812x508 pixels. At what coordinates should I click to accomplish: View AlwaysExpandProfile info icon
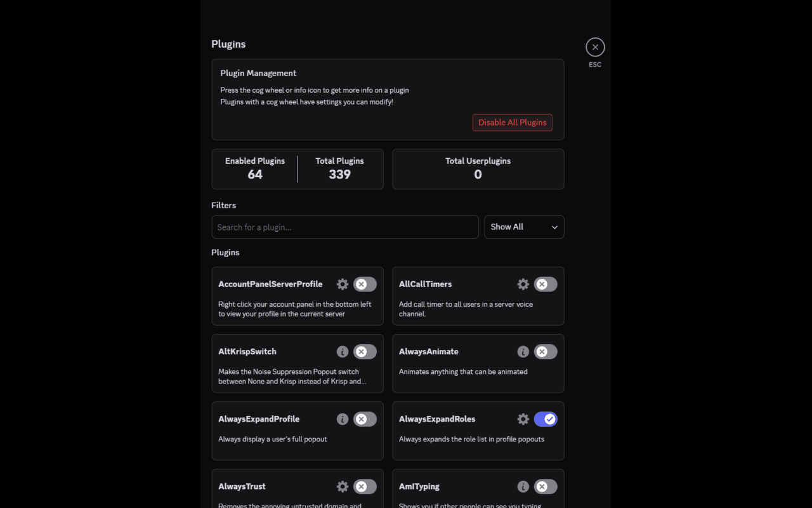(x=343, y=419)
